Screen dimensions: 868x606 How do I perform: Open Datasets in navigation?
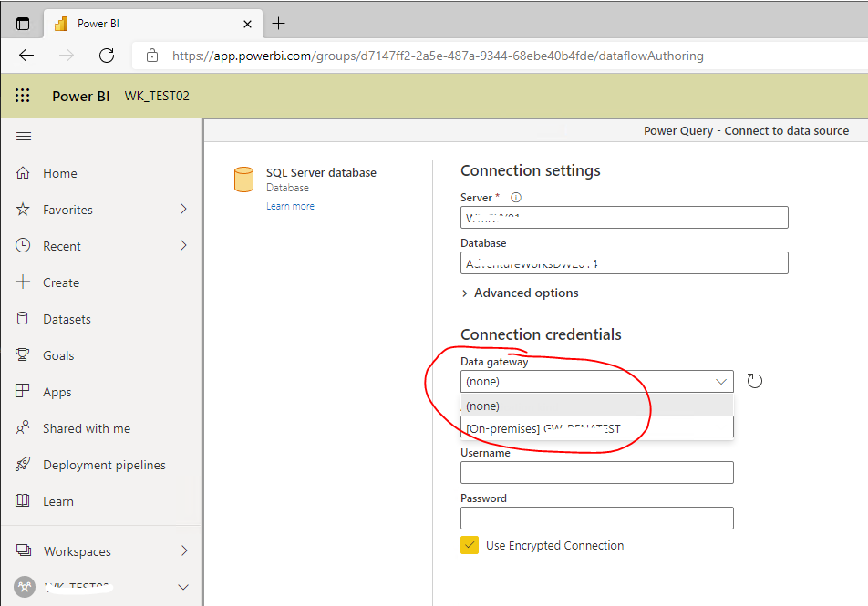pyautogui.click(x=67, y=319)
